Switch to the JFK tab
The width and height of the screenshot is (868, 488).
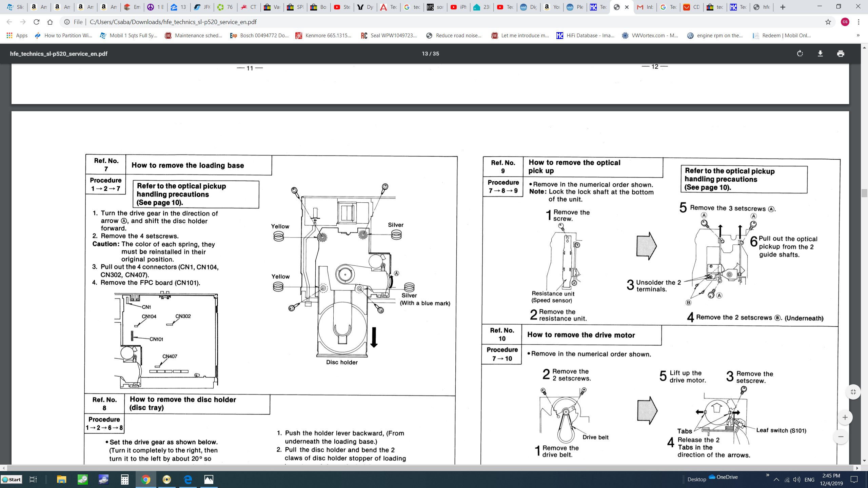point(202,7)
